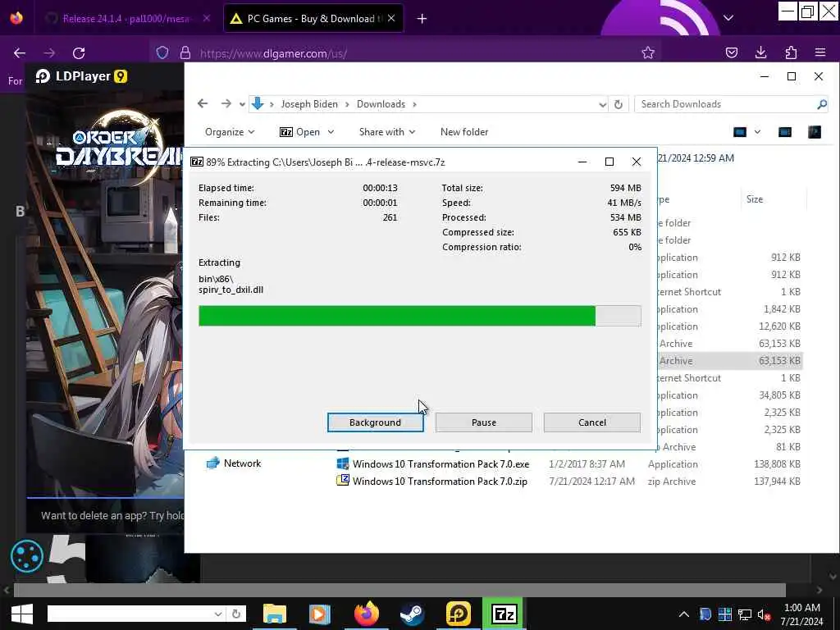Select Windows 10 Transformation Pack 7.0.zip file

click(440, 481)
